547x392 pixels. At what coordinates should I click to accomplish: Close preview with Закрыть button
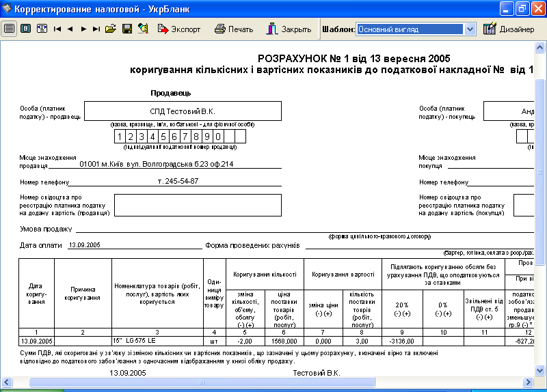click(289, 29)
